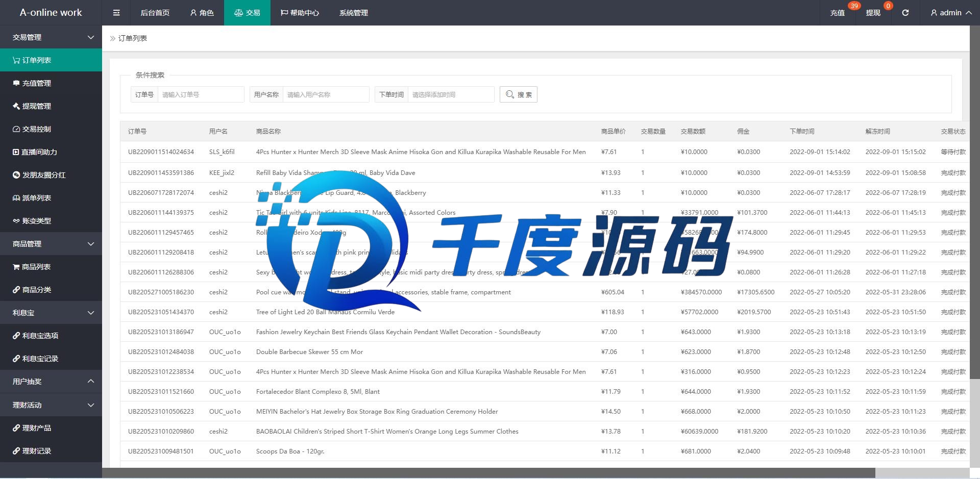Click the 理财产品 link icon

(16, 428)
